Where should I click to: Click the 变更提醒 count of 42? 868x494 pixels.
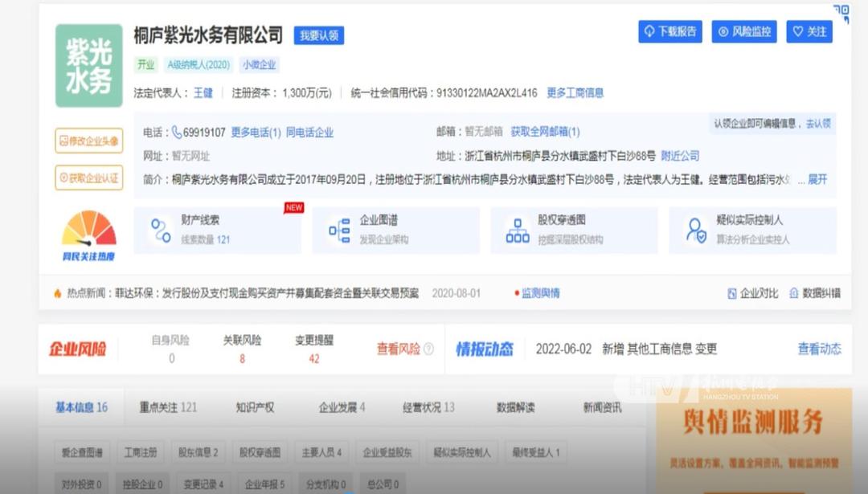point(314,358)
